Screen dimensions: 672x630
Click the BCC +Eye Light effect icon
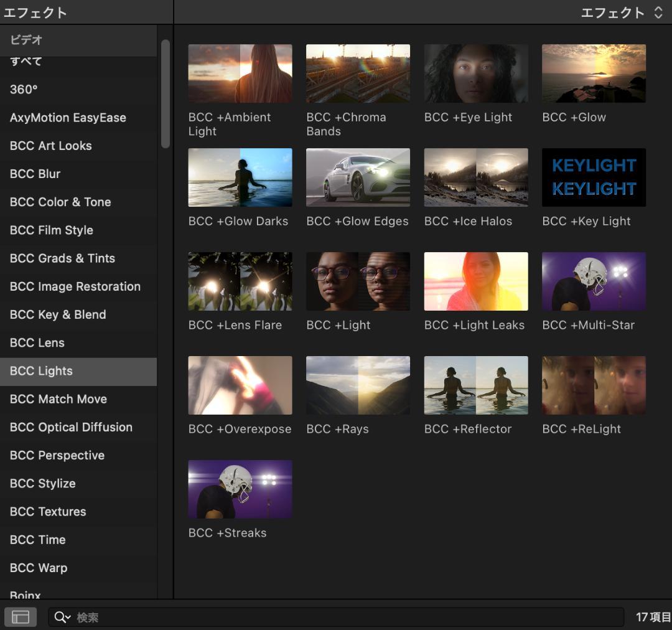click(x=476, y=73)
